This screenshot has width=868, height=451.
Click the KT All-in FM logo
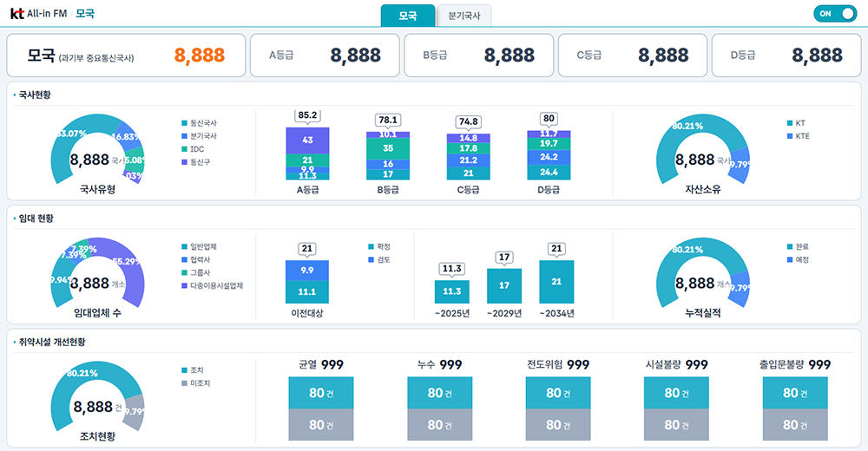[x=39, y=14]
